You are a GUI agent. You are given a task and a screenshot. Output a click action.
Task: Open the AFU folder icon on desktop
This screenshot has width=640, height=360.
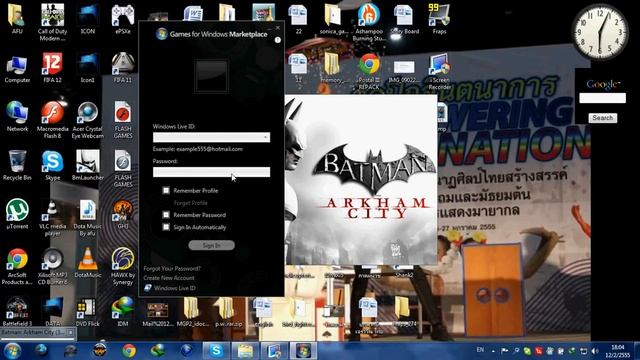(17, 19)
